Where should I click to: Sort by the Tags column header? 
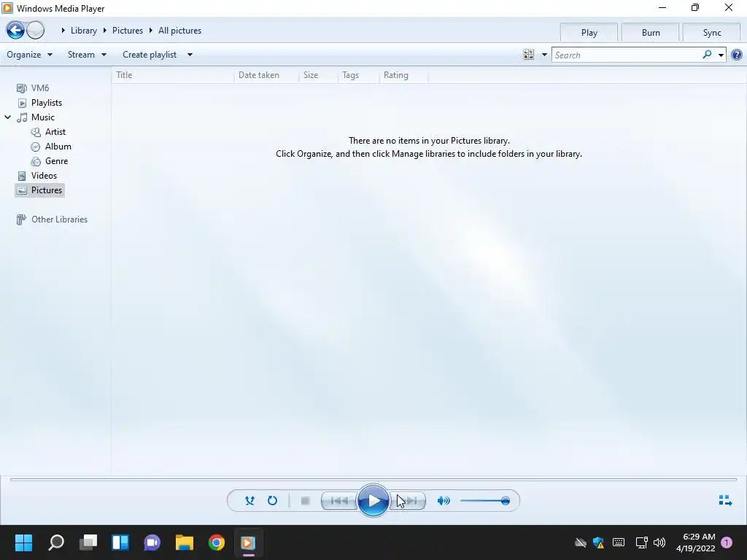point(358,75)
